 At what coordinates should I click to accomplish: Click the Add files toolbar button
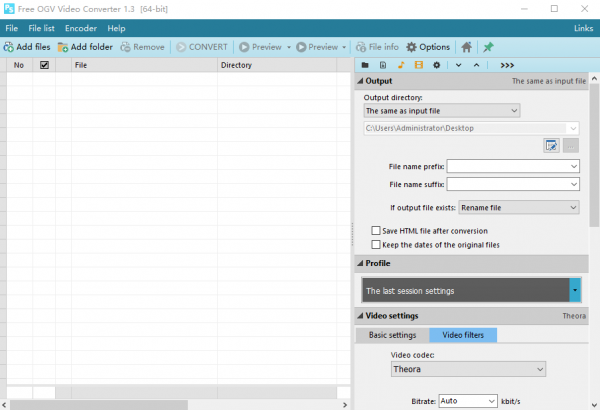coord(27,46)
